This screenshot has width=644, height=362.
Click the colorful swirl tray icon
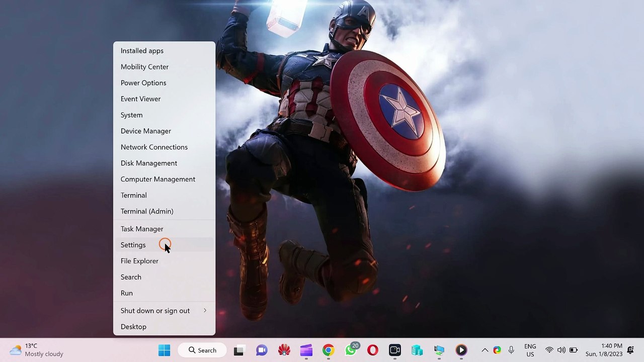[497, 350]
